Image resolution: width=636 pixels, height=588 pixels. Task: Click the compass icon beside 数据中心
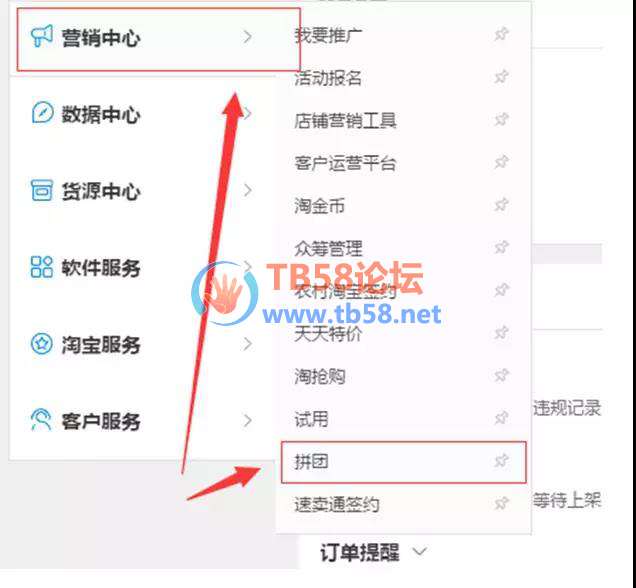click(x=42, y=113)
